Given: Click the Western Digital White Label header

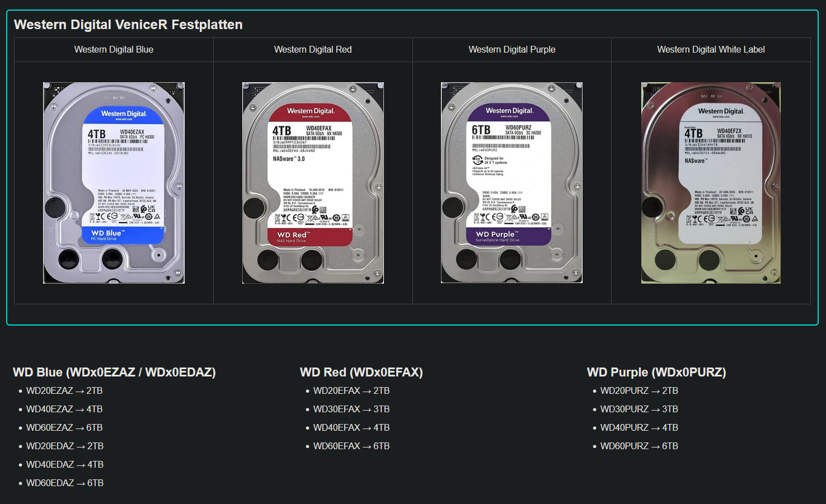Looking at the screenshot, I should pyautogui.click(x=711, y=50).
